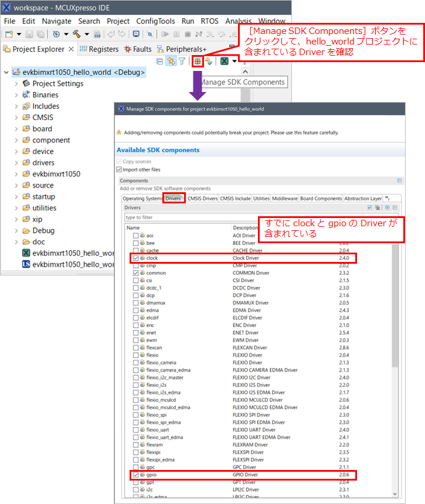425x504 pixels.
Task: Collapse the Components section icon
Action: click(x=399, y=181)
